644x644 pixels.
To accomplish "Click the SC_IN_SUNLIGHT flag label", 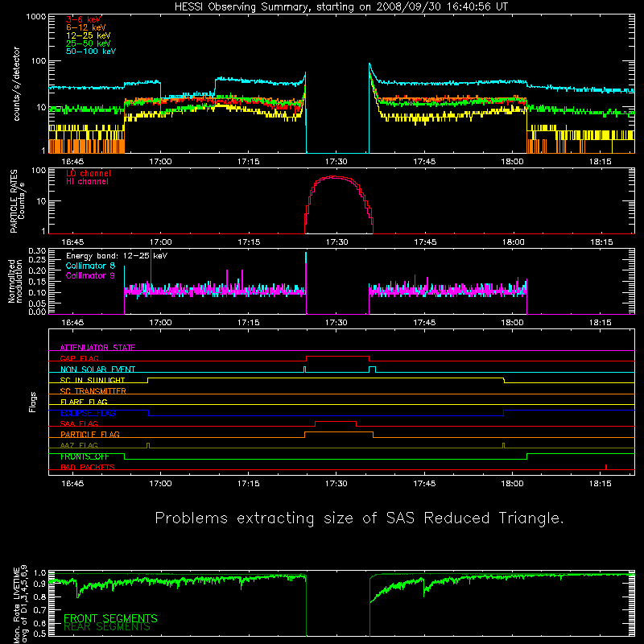I will coord(93,380).
